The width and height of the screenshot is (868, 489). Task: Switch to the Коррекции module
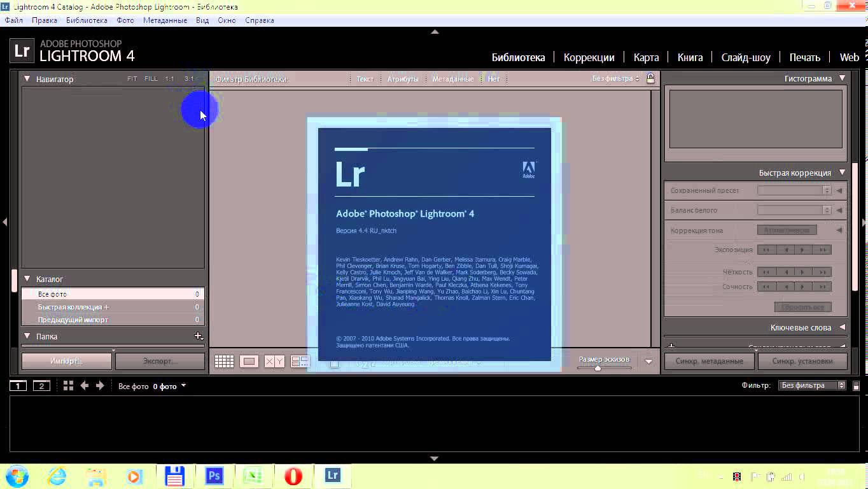[589, 57]
